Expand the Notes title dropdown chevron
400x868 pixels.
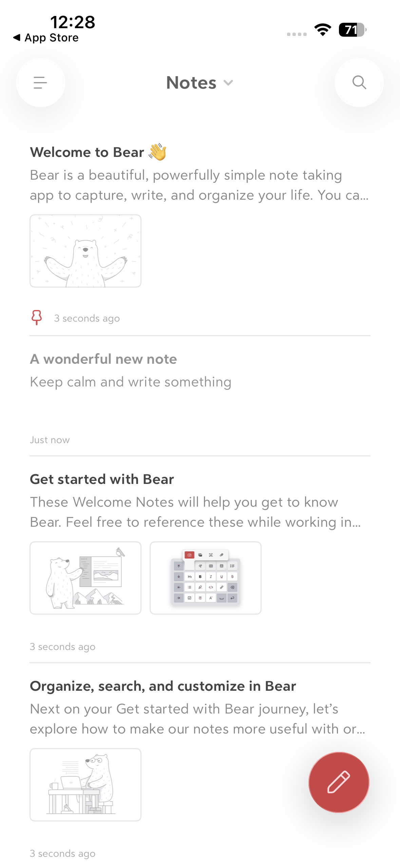[x=229, y=83]
